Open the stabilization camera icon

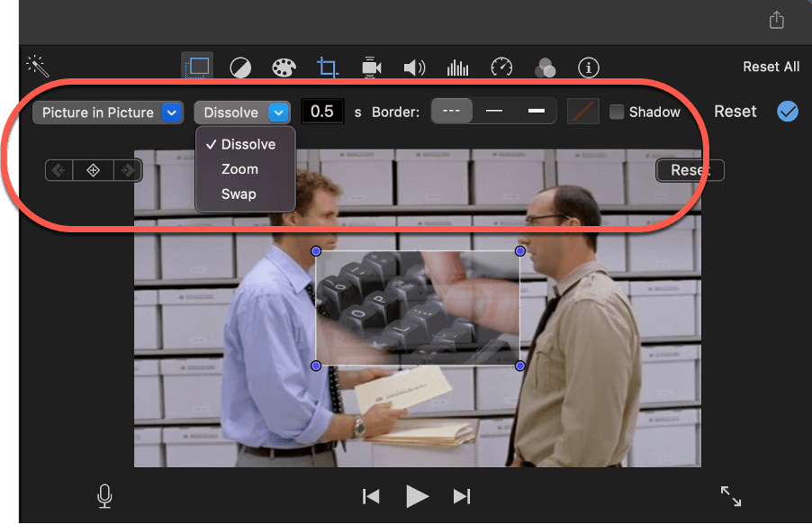(371, 68)
